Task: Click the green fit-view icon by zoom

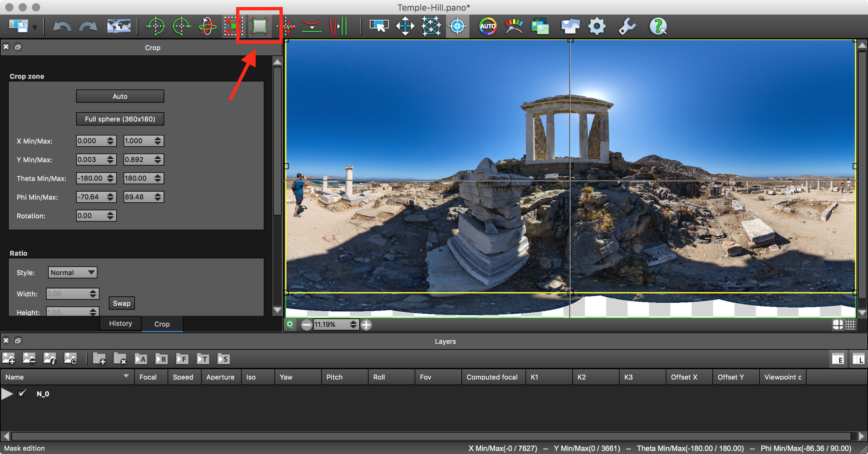Action: 290,325
